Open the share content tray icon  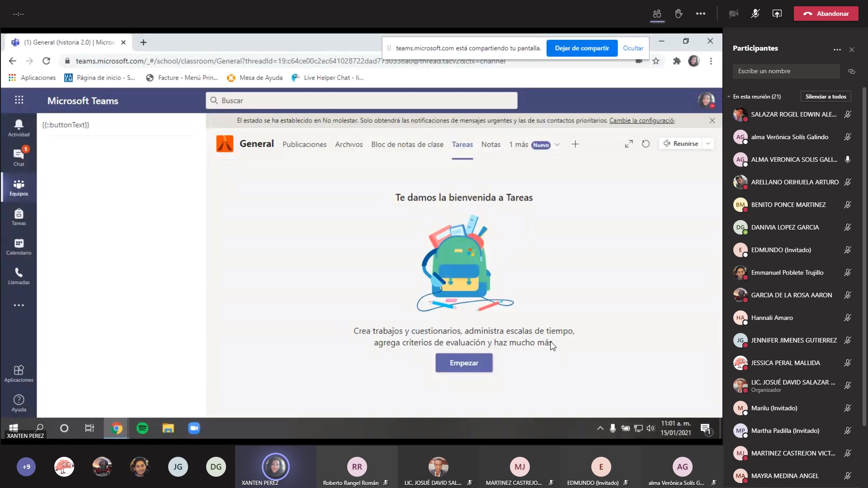777,14
